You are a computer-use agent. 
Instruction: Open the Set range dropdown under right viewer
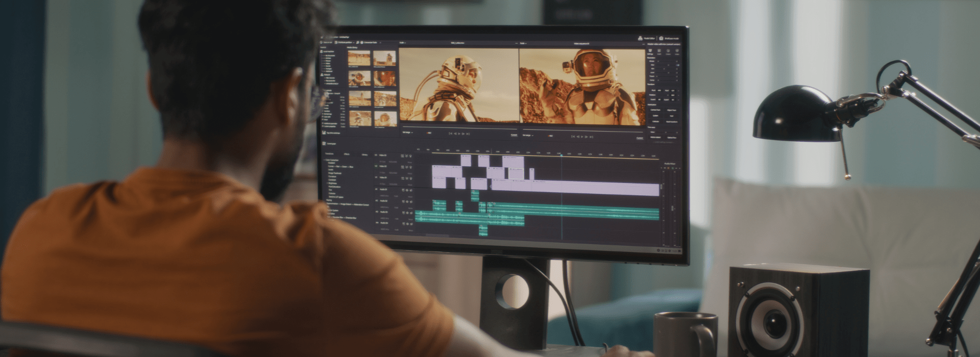pos(528,135)
